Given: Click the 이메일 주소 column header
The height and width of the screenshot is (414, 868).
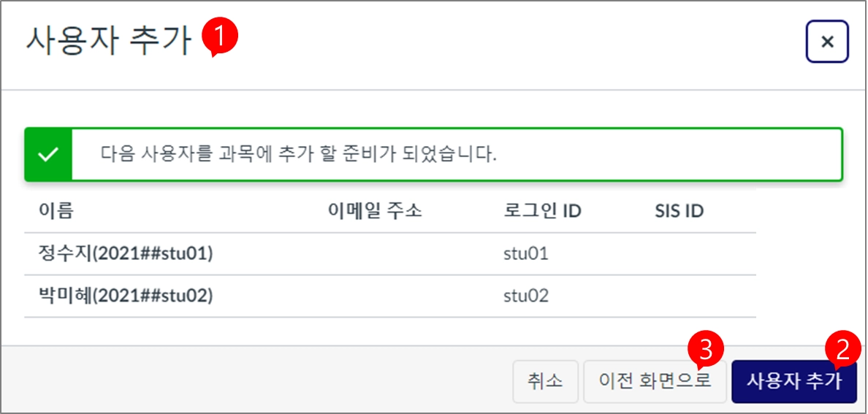Looking at the screenshot, I should coord(375,212).
